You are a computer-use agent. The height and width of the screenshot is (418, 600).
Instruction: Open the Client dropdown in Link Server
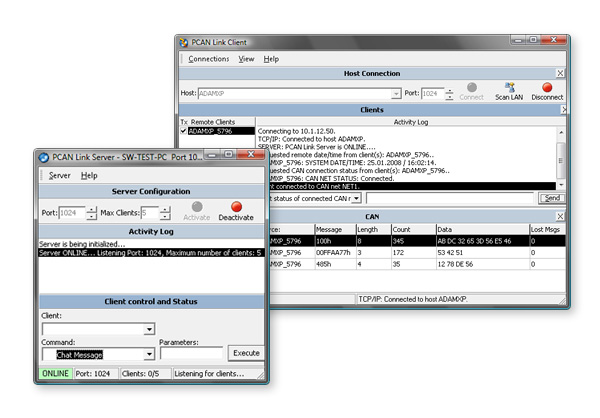149,329
